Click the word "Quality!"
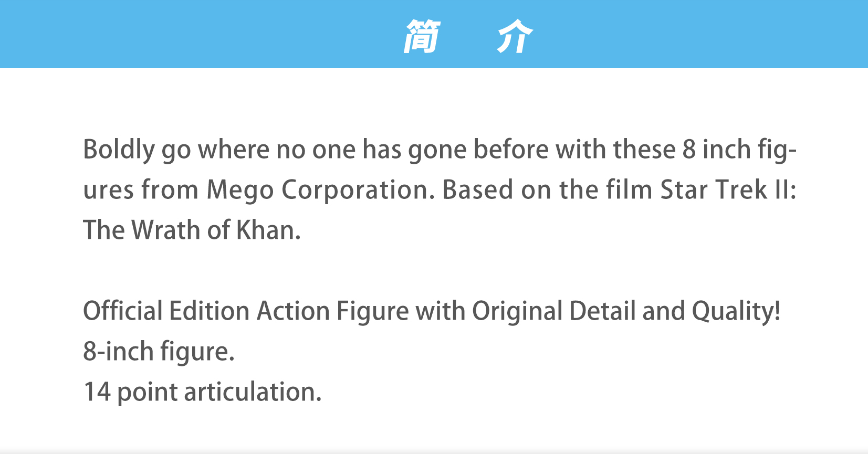This screenshot has height=454, width=868. [736, 312]
